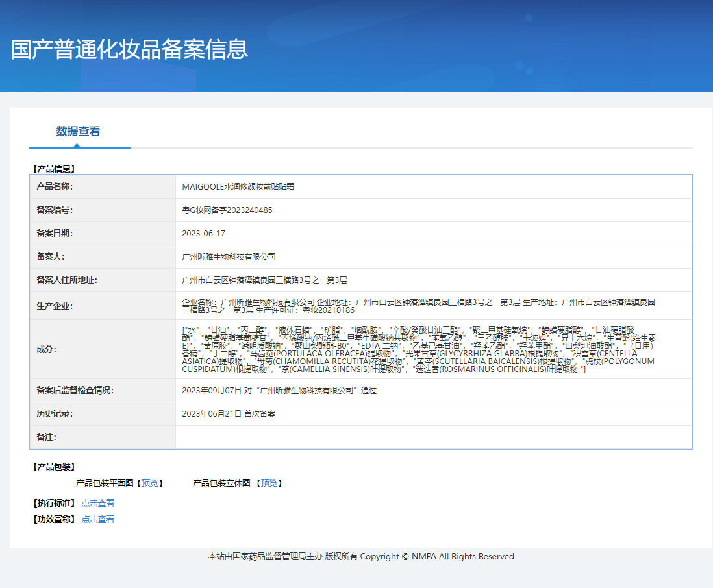Click the 备案后监督检查情况 row label

[x=75, y=390]
